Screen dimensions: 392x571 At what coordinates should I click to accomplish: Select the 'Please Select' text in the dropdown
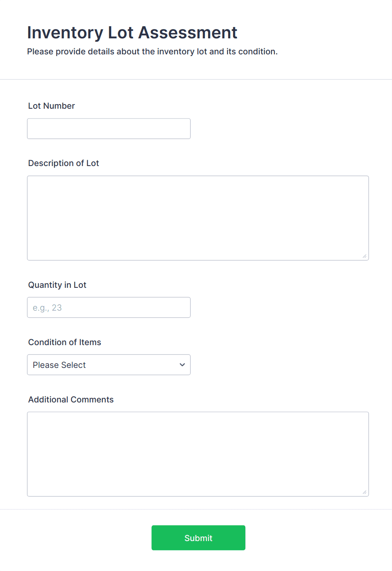(x=59, y=365)
